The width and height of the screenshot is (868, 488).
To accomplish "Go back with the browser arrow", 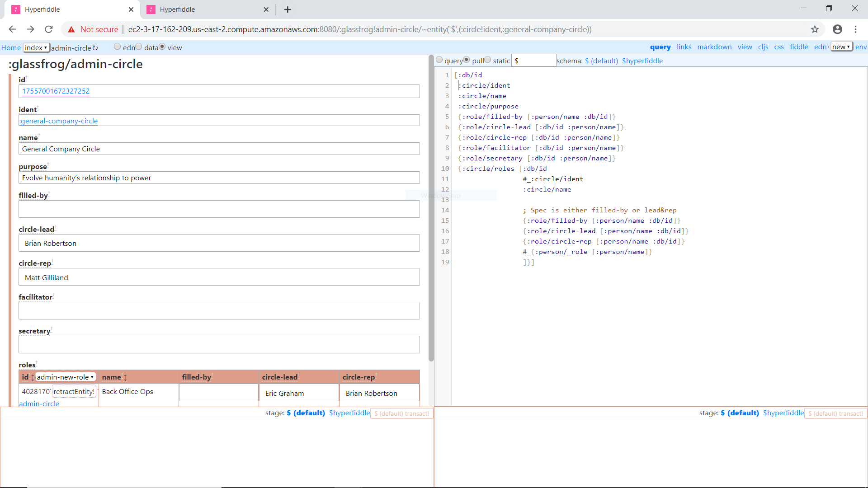I will 12,29.
